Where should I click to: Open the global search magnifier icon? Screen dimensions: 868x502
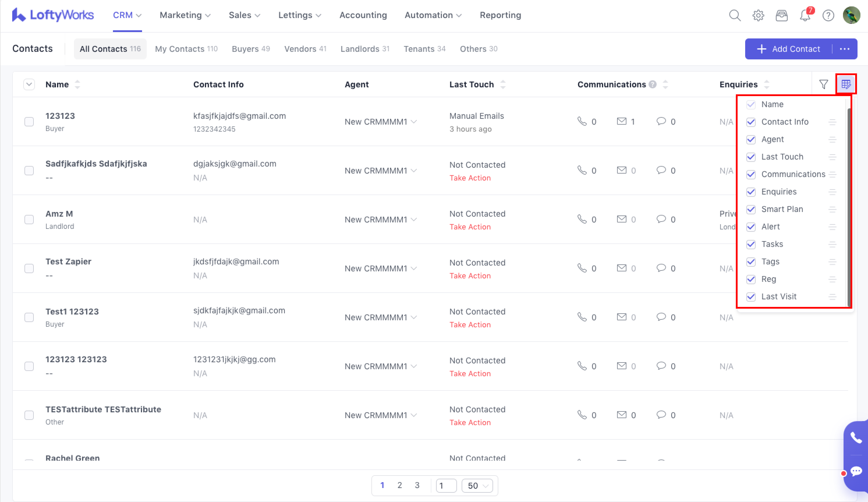coord(735,15)
